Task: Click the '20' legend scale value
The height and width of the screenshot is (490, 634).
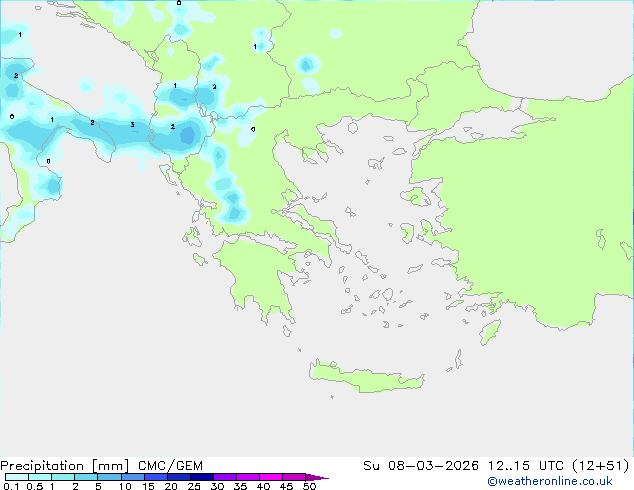Action: coord(171,486)
